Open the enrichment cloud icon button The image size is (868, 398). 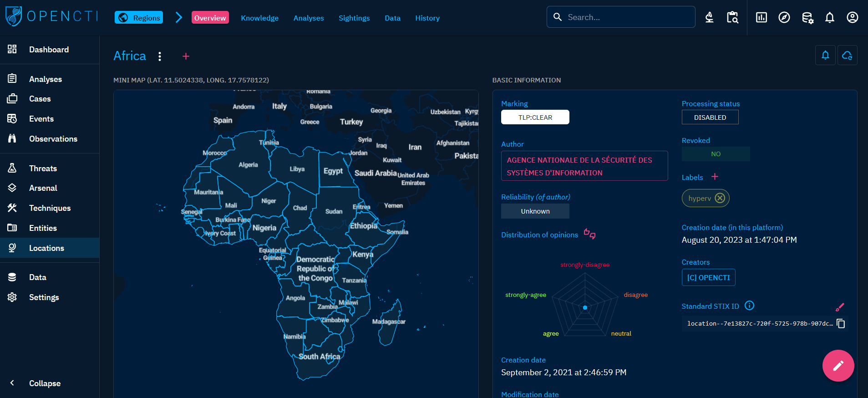(x=847, y=56)
